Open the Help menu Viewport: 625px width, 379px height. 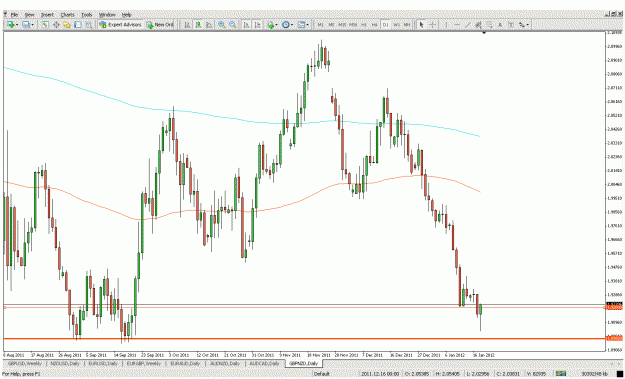click(x=127, y=15)
